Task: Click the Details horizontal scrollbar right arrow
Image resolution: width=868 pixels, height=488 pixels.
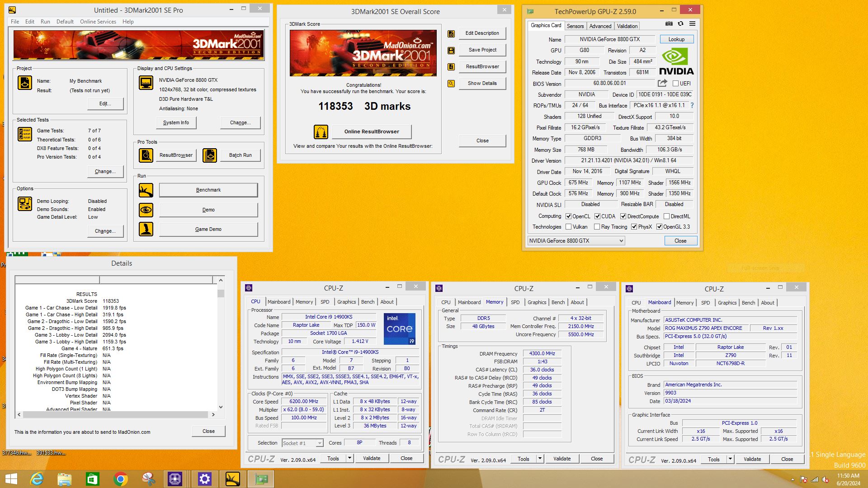Action: click(x=213, y=414)
